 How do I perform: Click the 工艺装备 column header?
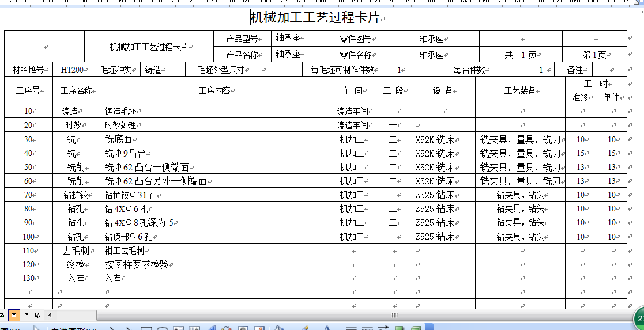521,90
